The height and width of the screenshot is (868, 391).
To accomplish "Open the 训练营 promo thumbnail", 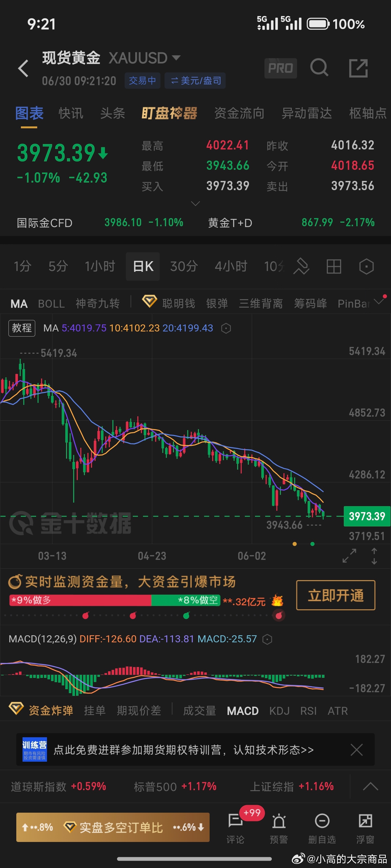I will [35, 750].
